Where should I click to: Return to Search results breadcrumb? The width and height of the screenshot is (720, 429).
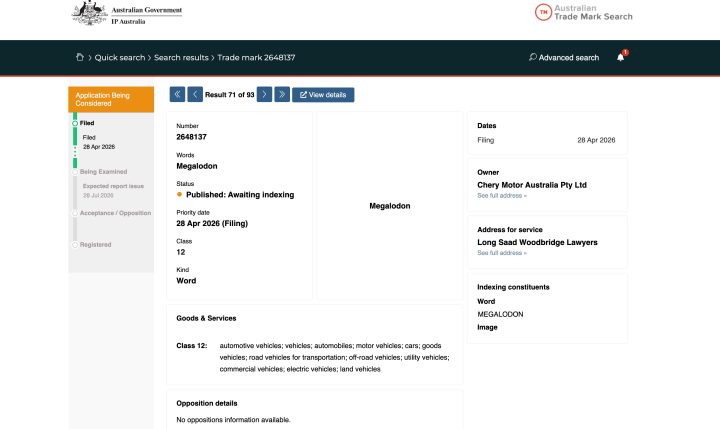(181, 57)
